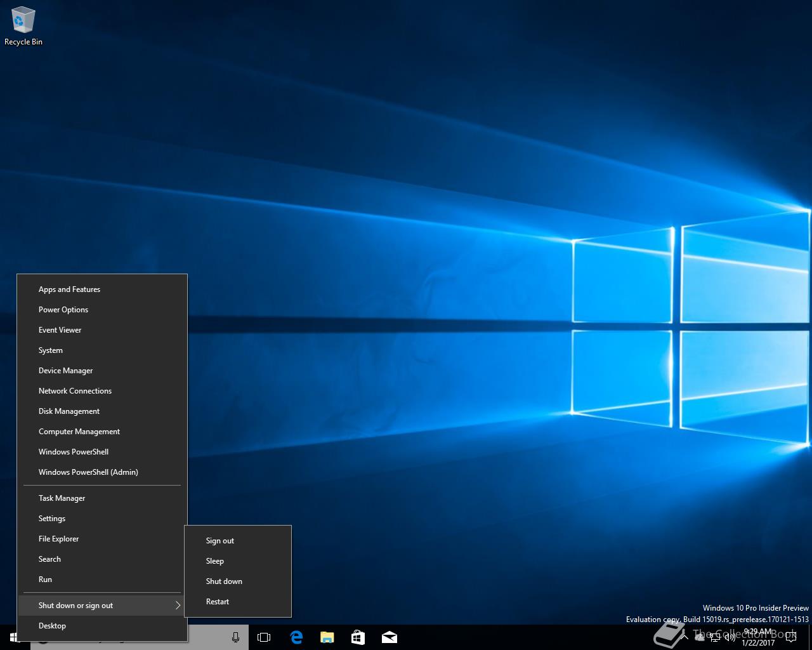
Task: Click the Cortana microphone icon
Action: tap(235, 637)
